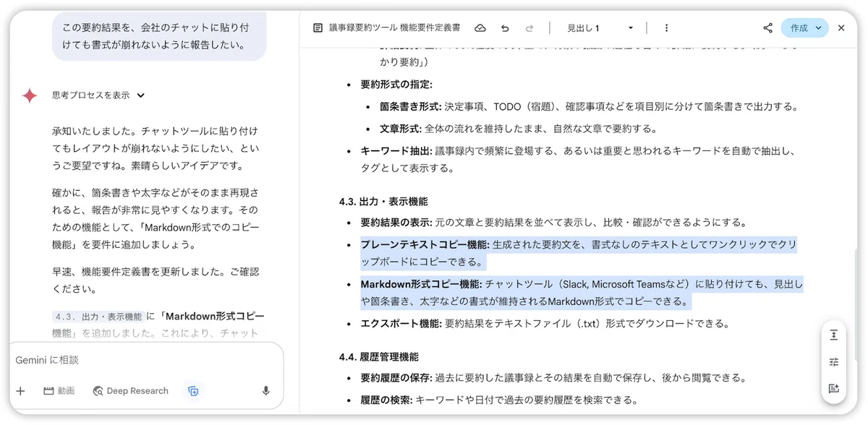868x425 pixels.
Task: Click the cloud saved status icon
Action: (x=480, y=28)
